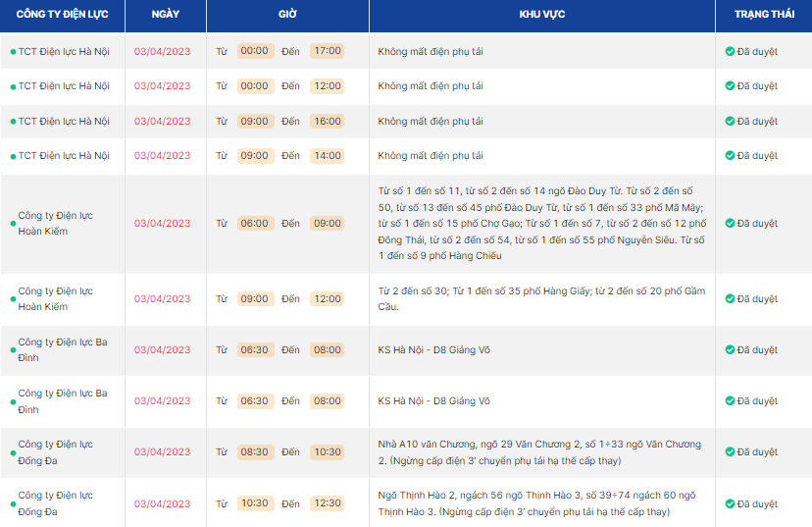
Task: Click date 03/04/2023 in the 00:00–17:00 row
Action: pos(162,51)
